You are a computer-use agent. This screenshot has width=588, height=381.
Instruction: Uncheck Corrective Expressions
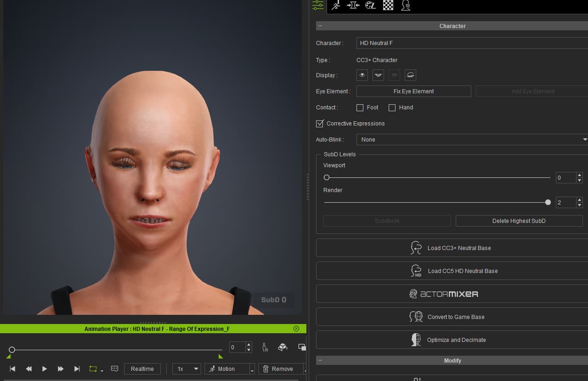click(x=320, y=124)
